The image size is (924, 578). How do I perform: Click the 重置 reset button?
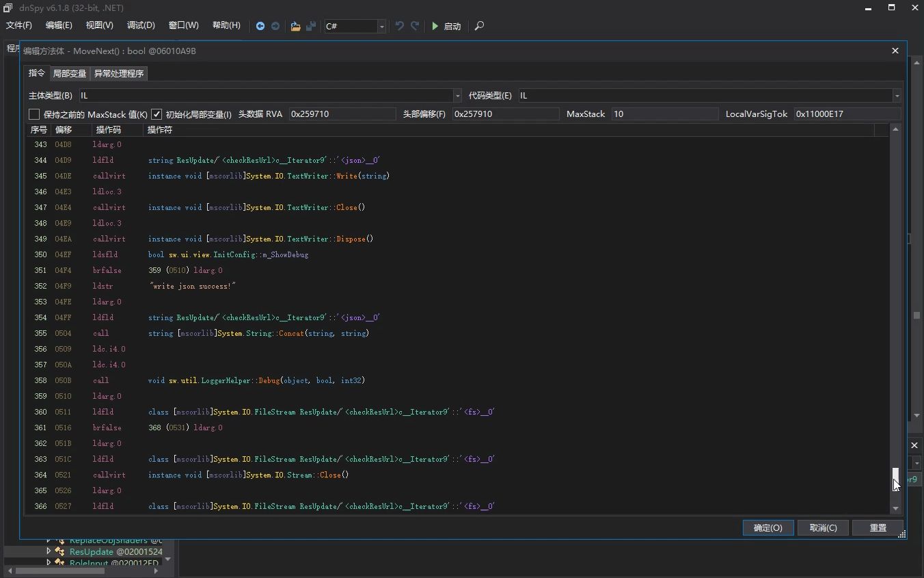(x=878, y=527)
